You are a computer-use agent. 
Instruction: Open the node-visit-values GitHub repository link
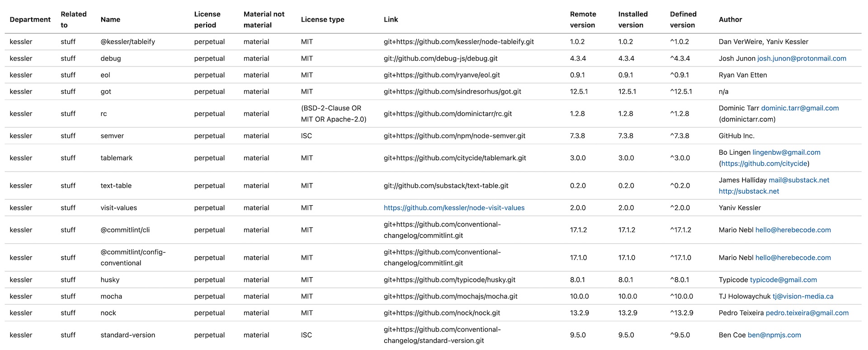pos(454,208)
